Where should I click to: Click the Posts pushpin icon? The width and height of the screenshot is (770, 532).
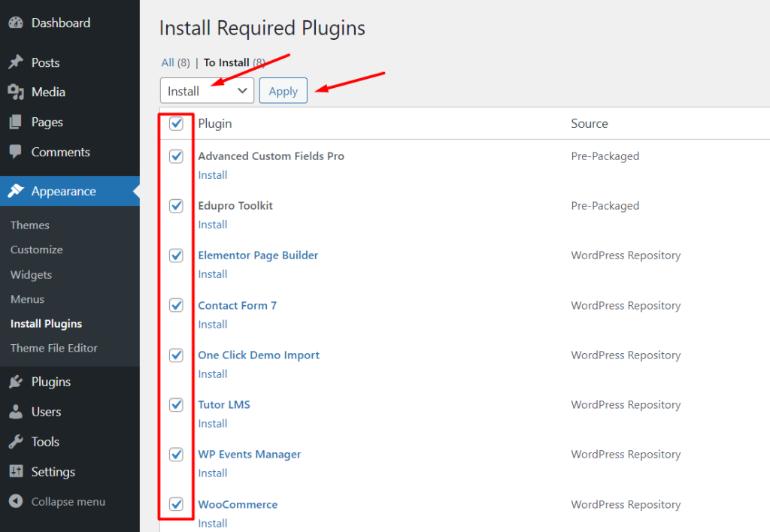(16, 62)
